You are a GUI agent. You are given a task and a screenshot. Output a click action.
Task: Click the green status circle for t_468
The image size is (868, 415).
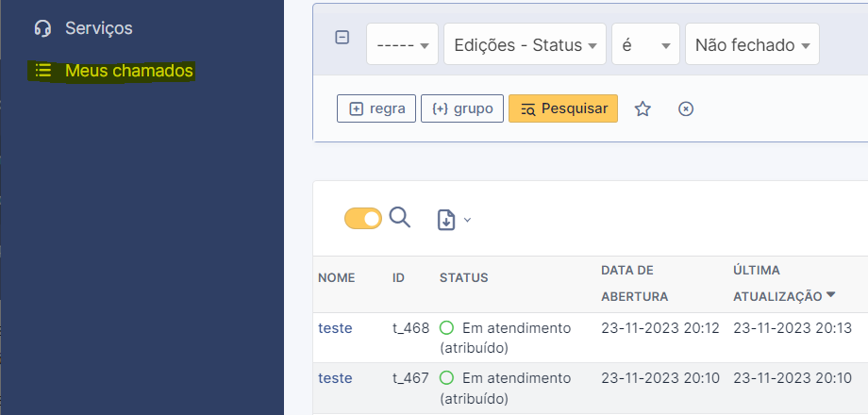[446, 327]
